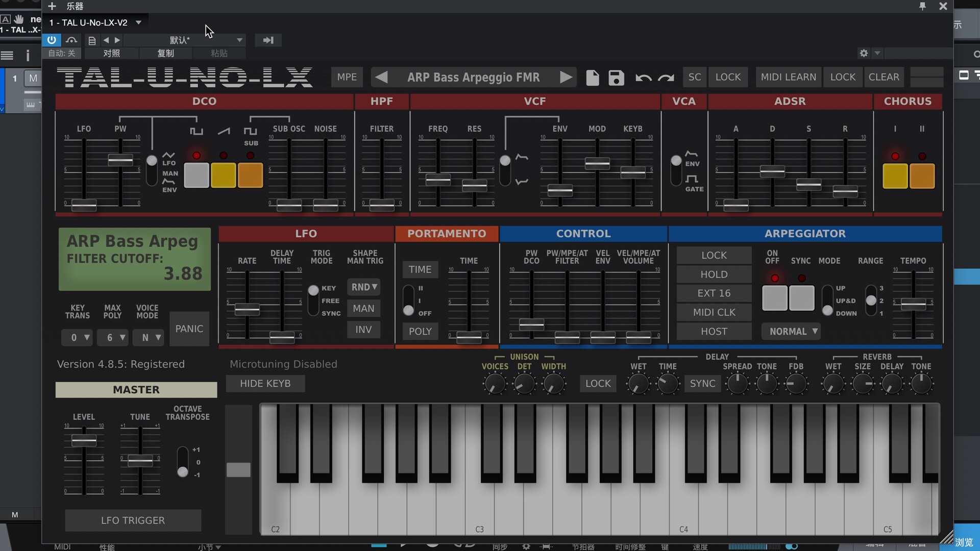Toggle the arpeggiator ON/OFF button
The width and height of the screenshot is (980, 551).
774,298
